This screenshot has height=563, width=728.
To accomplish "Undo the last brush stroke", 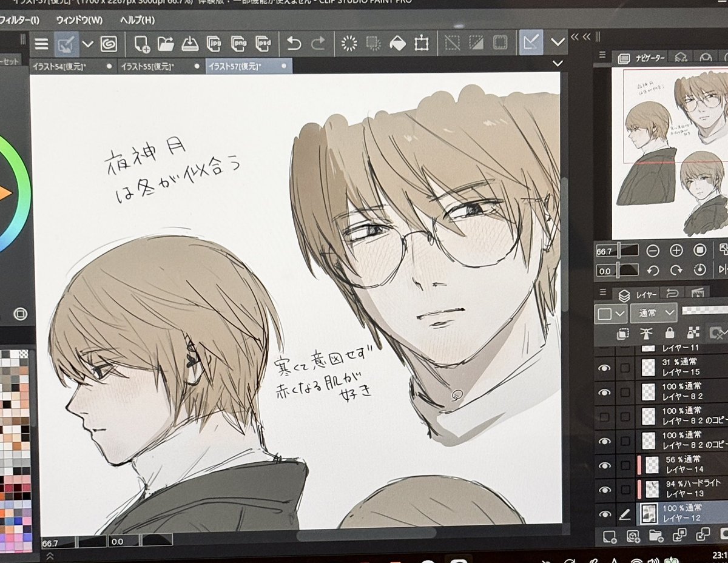I will point(295,44).
